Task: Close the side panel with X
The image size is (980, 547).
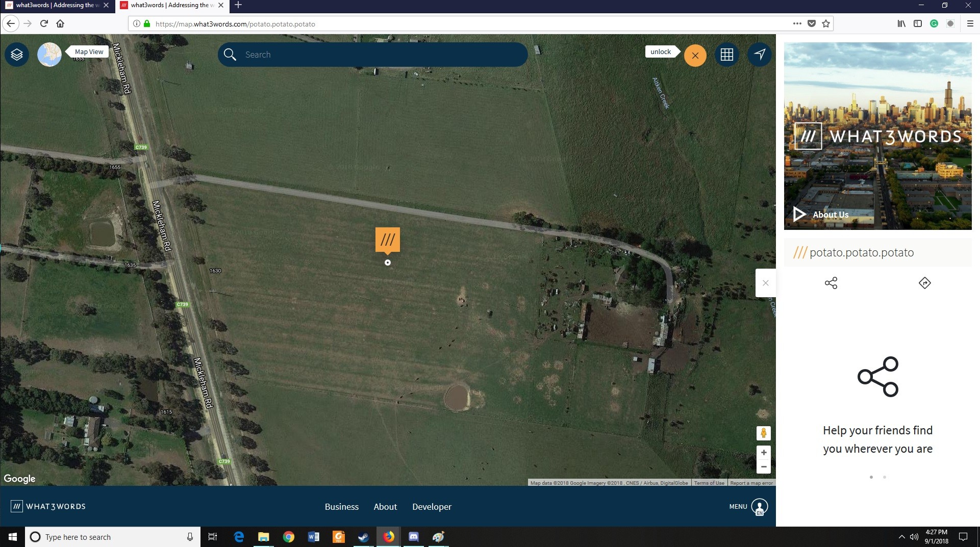Action: pos(766,283)
